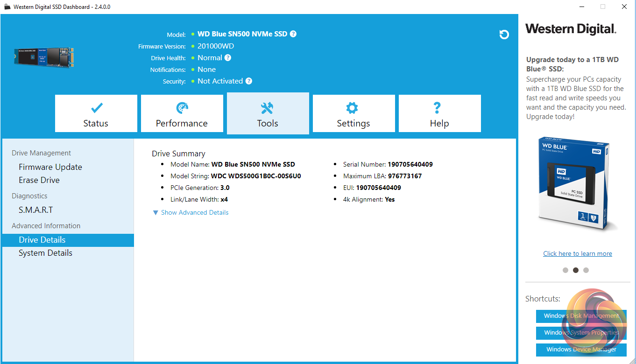The height and width of the screenshot is (364, 636).
Task: Select Drive Details in the sidebar
Action: 68,240
